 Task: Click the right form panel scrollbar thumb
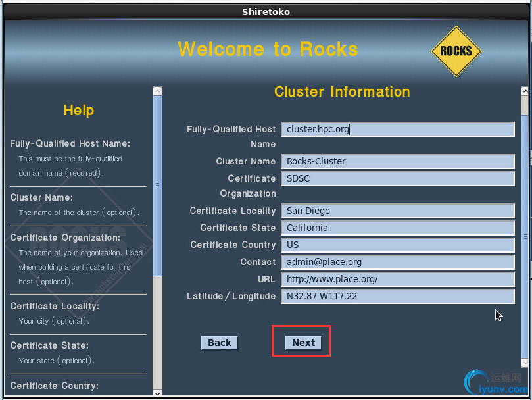(525, 237)
